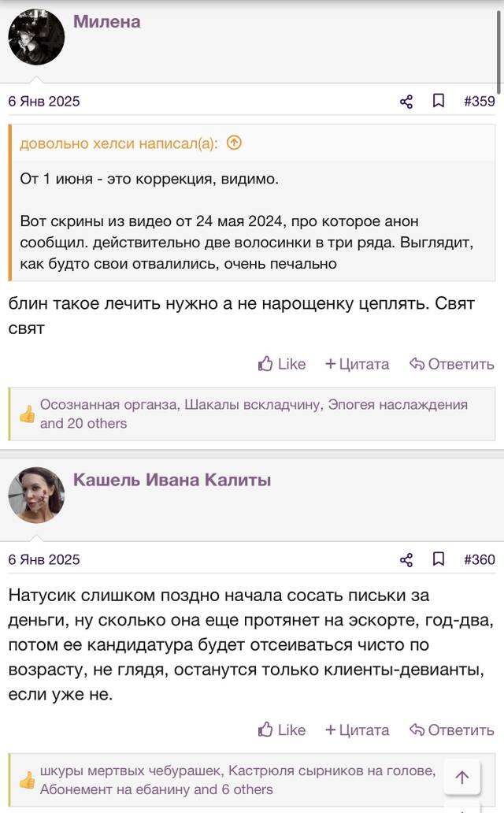Screen dimensions: 504x813
Task: Bookmark post #359
Action: [438, 101]
